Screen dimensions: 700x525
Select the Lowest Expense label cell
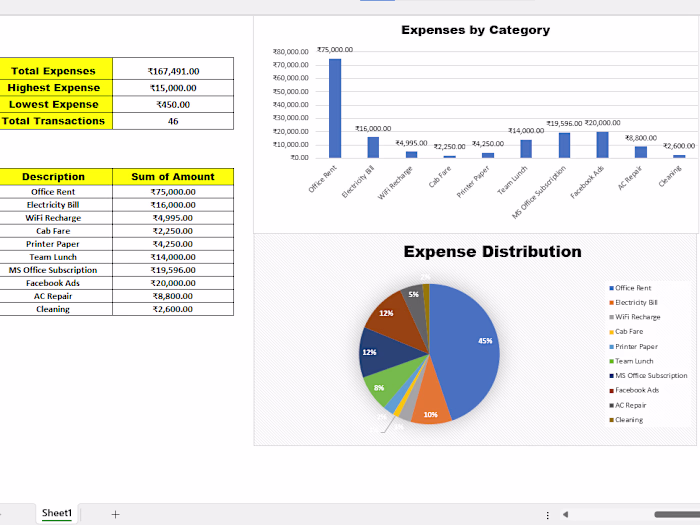pyautogui.click(x=56, y=104)
